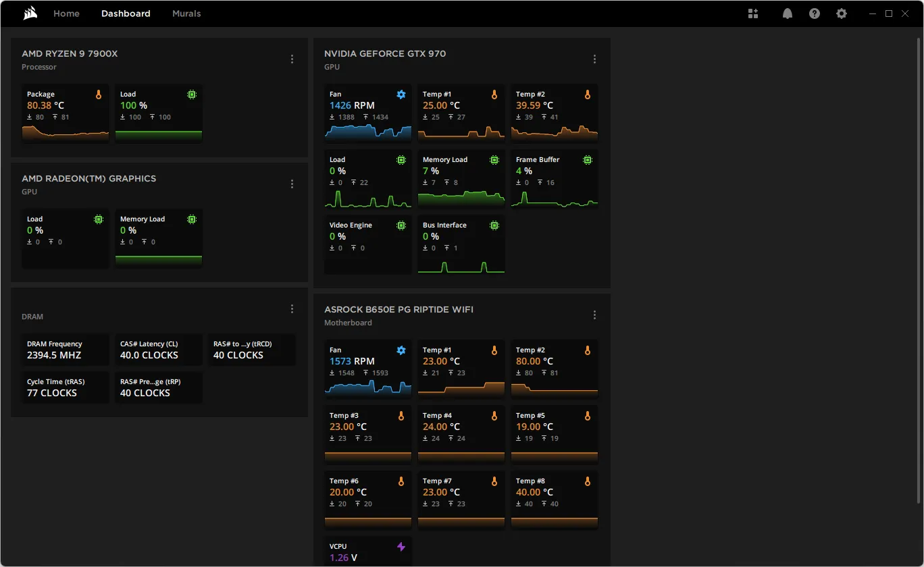Open the Murals tab

pyautogui.click(x=186, y=13)
